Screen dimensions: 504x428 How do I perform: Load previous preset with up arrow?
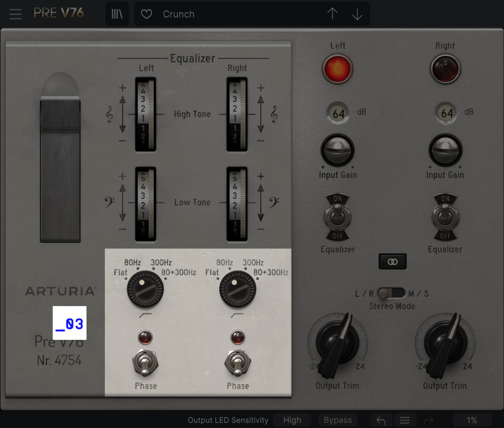[x=332, y=14]
